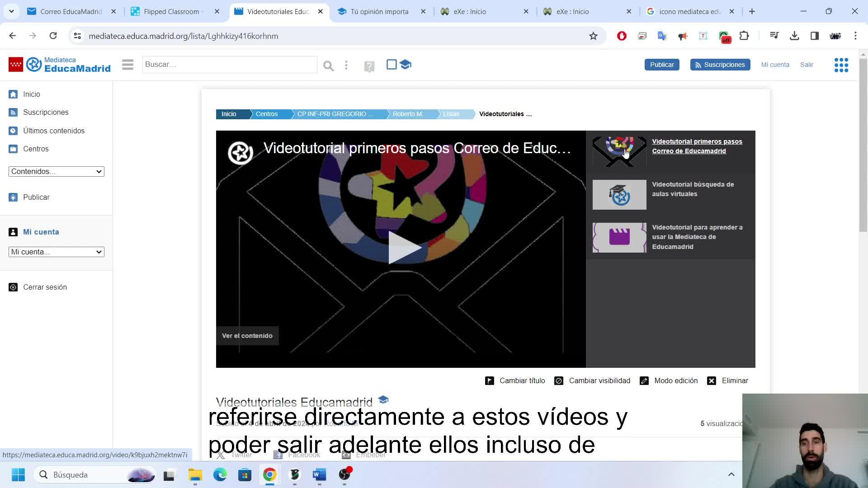Image resolution: width=868 pixels, height=488 pixels.
Task: Open the tab search chevron in Chrome
Action: (11, 11)
